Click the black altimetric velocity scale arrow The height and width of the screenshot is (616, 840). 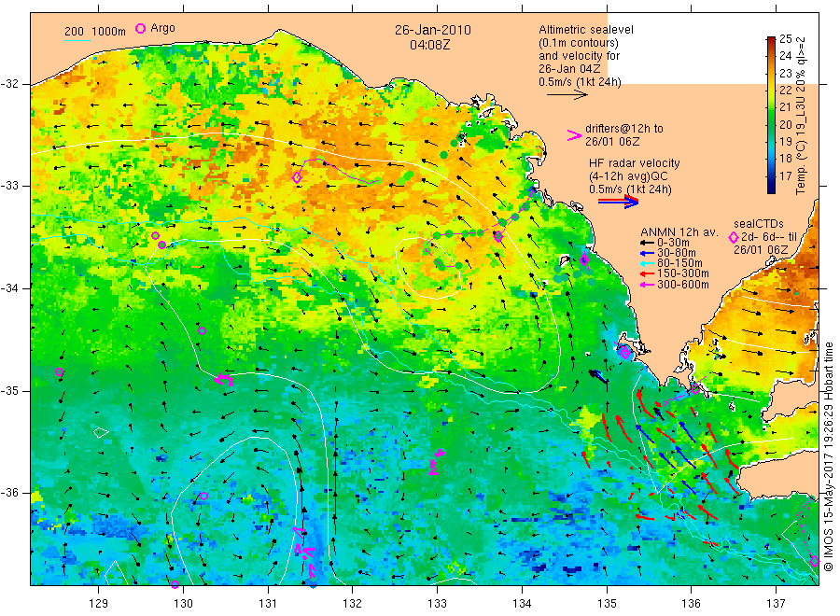tap(567, 95)
